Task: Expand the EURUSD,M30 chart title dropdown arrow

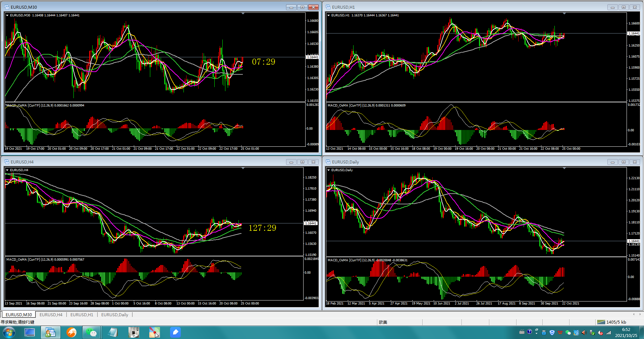Action: (7, 15)
